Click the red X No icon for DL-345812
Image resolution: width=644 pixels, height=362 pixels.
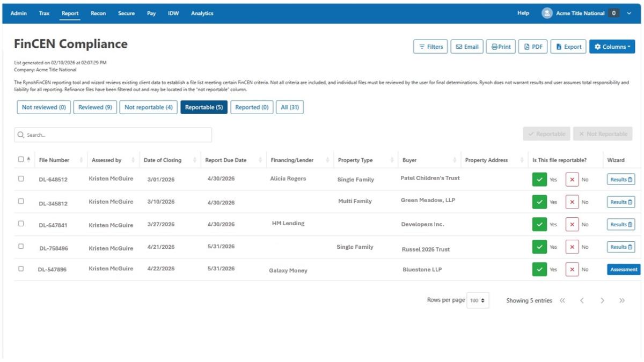pos(572,202)
